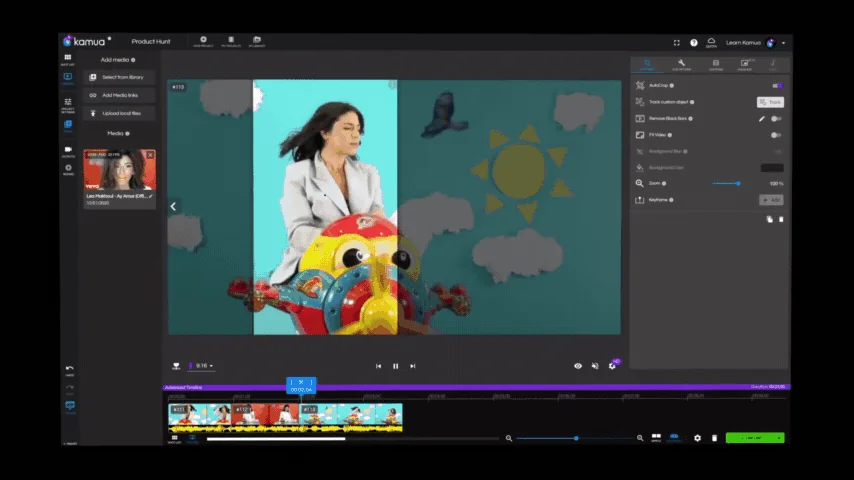Select timeline clip #112

(265, 418)
